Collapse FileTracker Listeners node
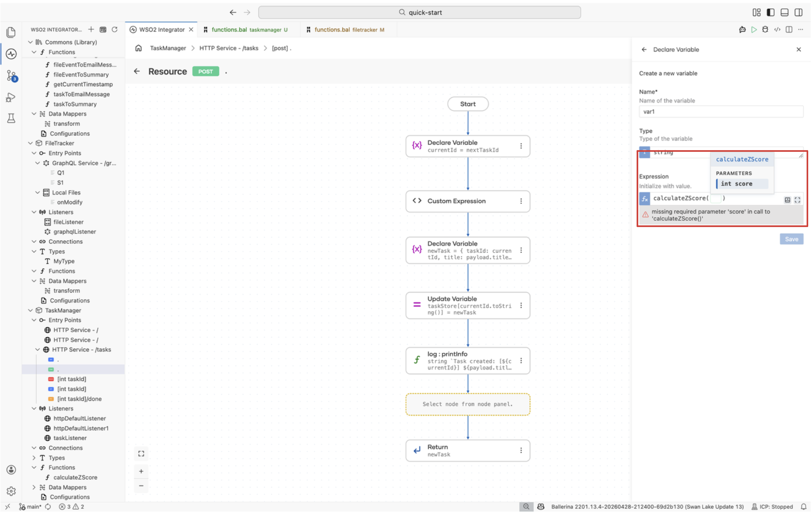The image size is (812, 513). pyautogui.click(x=34, y=212)
